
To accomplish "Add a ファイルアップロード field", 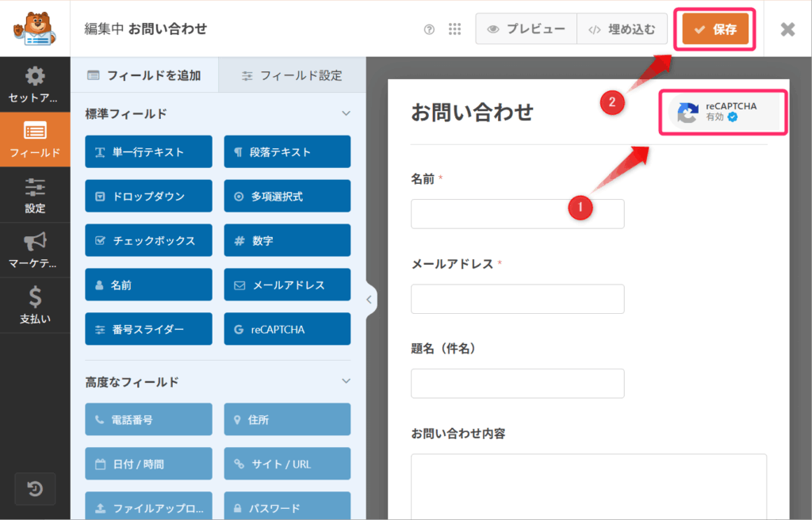I will [x=148, y=506].
